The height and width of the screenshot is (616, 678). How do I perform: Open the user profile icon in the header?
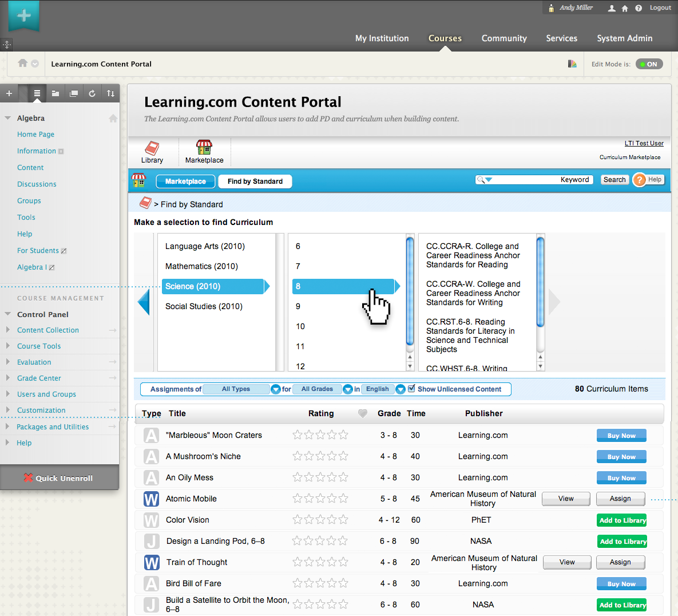pyautogui.click(x=612, y=8)
